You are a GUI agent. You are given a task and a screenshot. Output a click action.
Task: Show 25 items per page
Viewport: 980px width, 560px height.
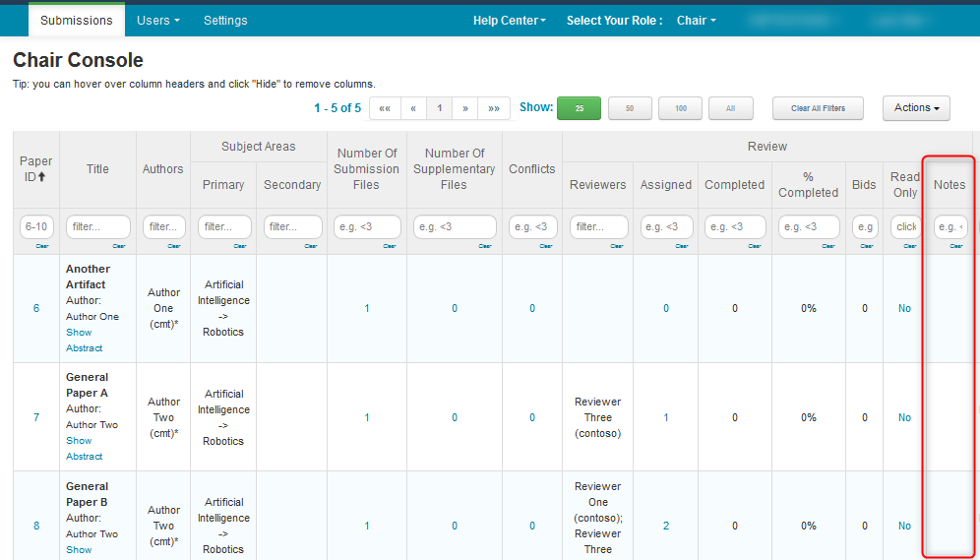579,108
